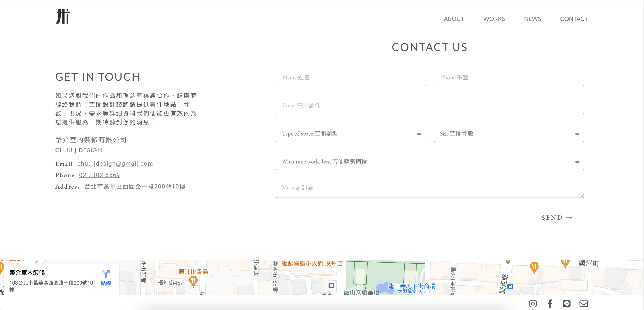Click the 砸鍋賣鐵小火鍋-廣州店 map label
The height and width of the screenshot is (310, 644).
(312, 263)
